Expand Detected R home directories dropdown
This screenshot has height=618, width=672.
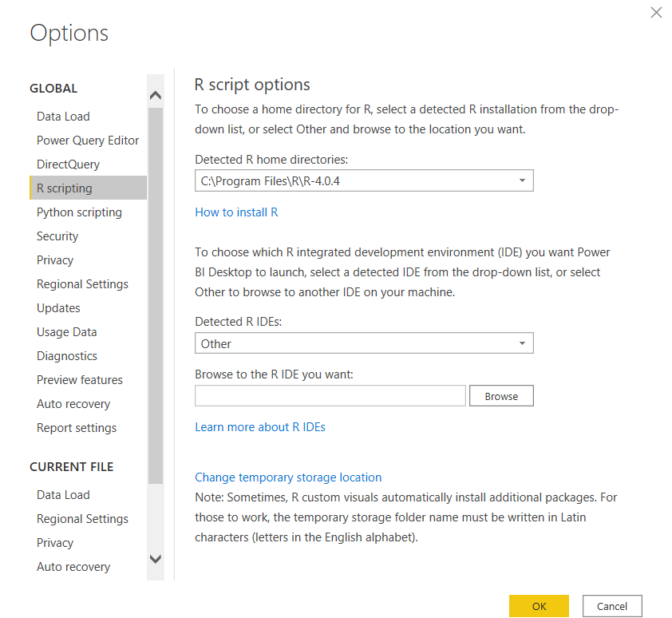point(364,180)
